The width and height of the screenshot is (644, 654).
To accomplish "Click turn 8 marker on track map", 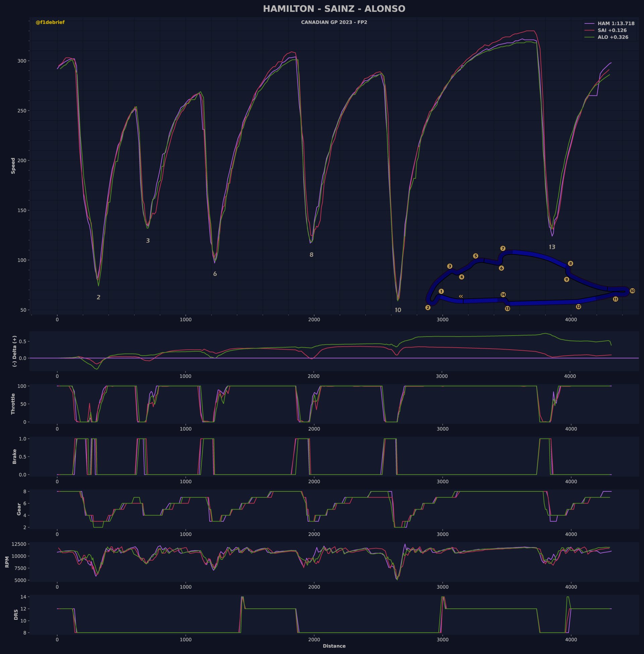I will 570,263.
